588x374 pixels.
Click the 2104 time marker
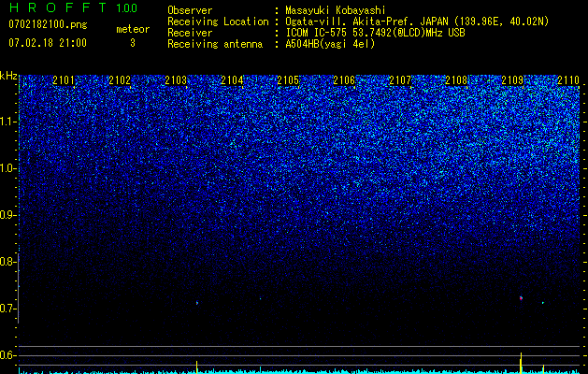click(x=232, y=80)
